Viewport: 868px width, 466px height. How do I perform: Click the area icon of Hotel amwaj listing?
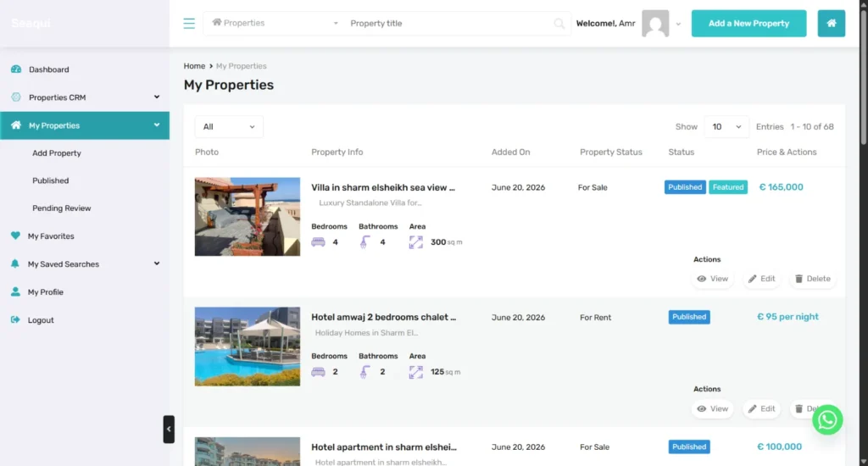click(x=415, y=372)
